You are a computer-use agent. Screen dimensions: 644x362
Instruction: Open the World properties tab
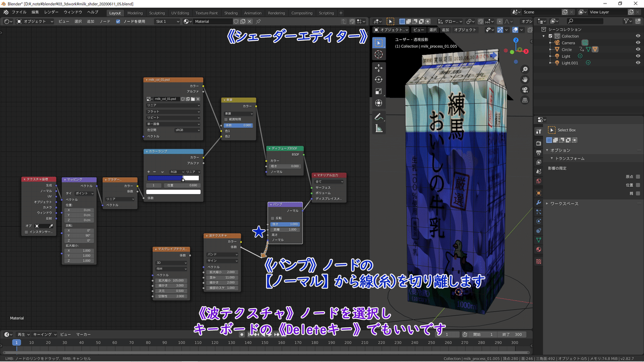tap(539, 182)
